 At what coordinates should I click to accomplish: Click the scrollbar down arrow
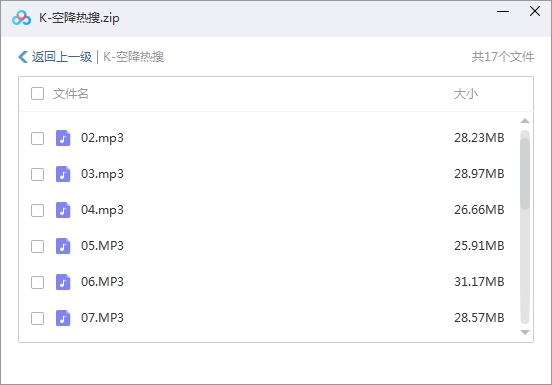[x=525, y=332]
